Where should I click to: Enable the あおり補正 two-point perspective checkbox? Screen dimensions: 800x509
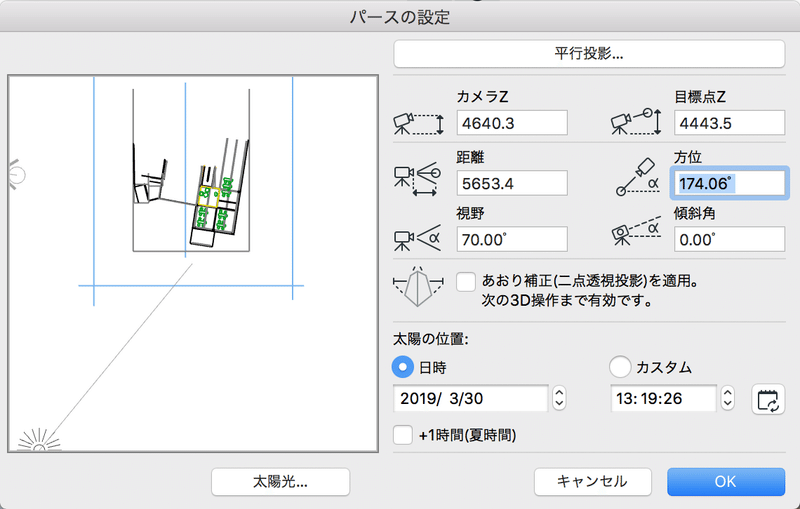tap(465, 281)
